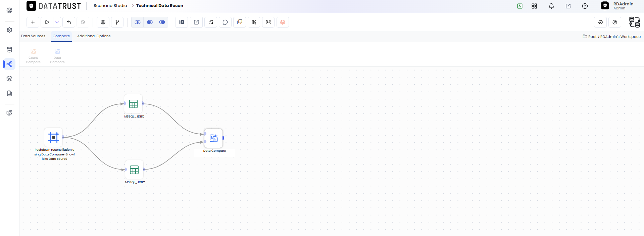Click the orange layers stack icon
The width and height of the screenshot is (644, 236).
click(x=283, y=22)
